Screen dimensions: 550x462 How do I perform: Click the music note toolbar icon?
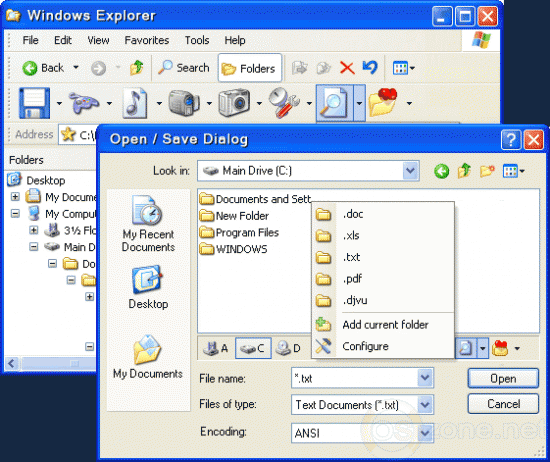pos(135,103)
